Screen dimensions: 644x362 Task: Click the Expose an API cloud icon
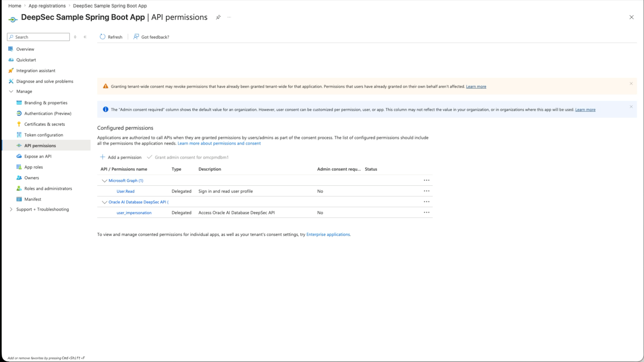19,156
